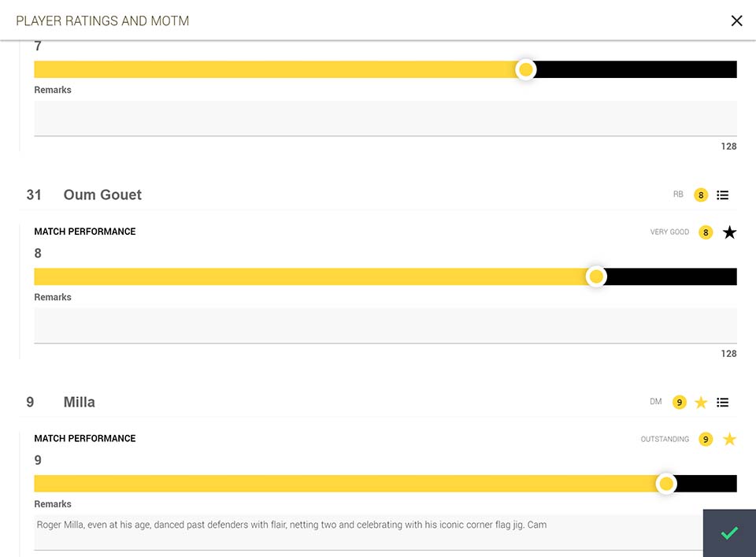
Task: Click Oum Gouet's match performance slider handle
Action: pyautogui.click(x=596, y=277)
